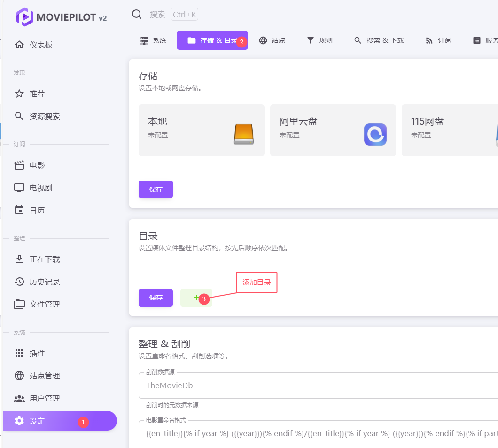Switch to the 站点 settings tab
Image resolution: width=498 pixels, height=448 pixels.
[272, 40]
